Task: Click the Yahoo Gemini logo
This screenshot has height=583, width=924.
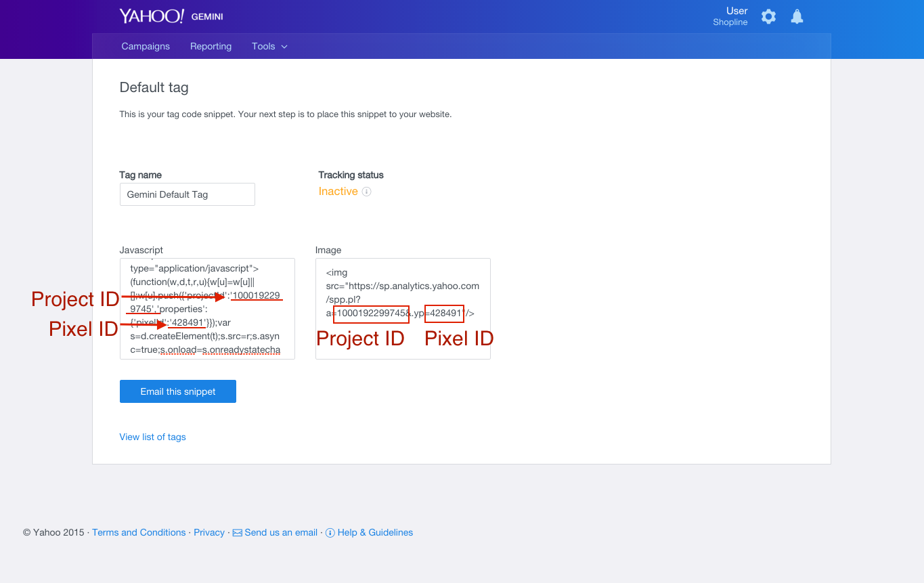Action: (x=171, y=16)
